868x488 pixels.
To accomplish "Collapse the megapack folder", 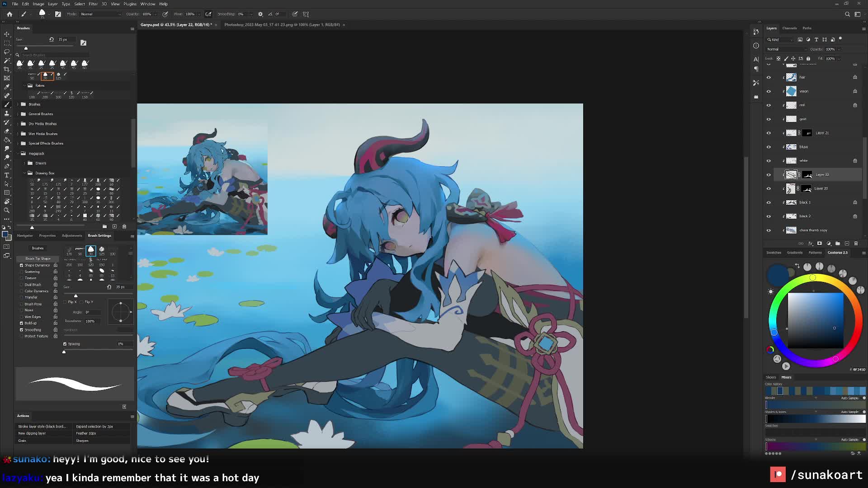I will point(18,154).
